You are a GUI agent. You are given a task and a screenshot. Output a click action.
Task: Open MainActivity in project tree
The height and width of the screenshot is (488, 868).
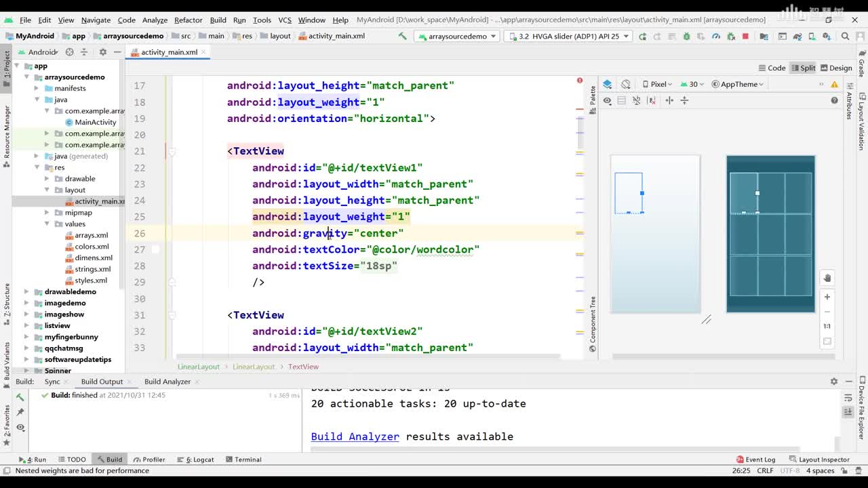[x=91, y=122]
